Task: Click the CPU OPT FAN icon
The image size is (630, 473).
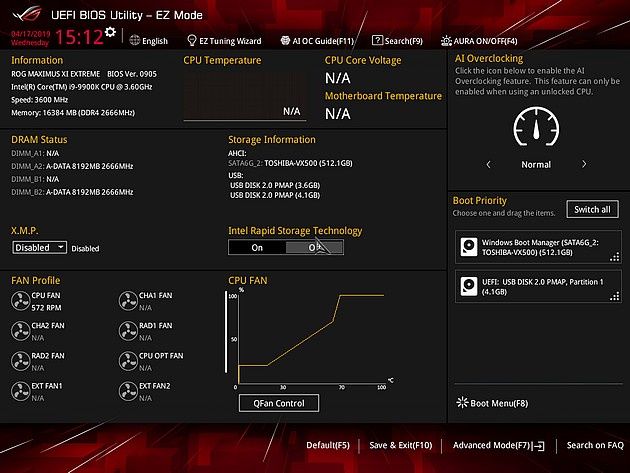Action: [x=128, y=361]
